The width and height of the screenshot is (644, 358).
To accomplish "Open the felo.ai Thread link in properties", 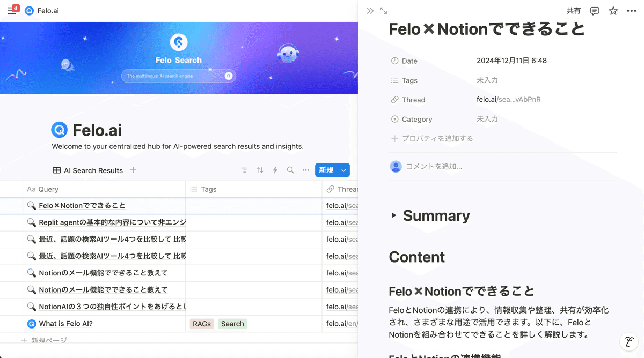I will [x=508, y=100].
